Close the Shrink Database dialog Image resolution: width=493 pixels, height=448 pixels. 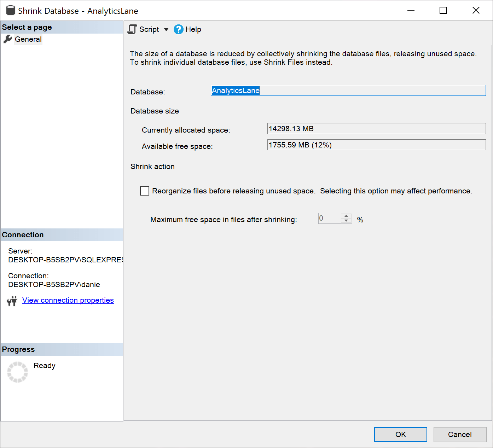pos(476,10)
